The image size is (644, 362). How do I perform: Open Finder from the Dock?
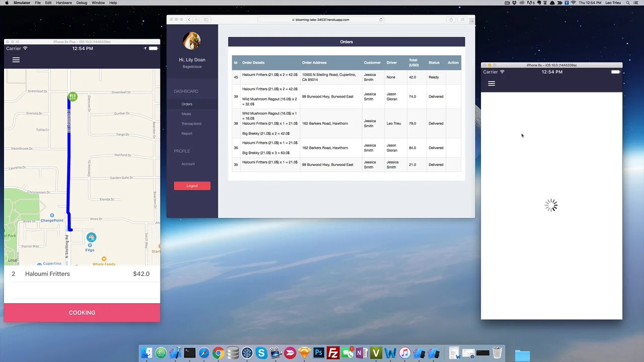point(147,353)
